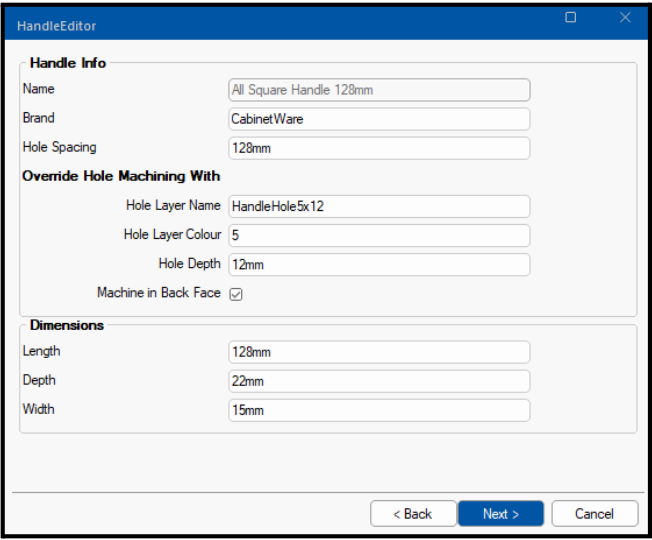Go back with the Back button
Image resolution: width=652 pixels, height=540 pixels.
point(413,514)
